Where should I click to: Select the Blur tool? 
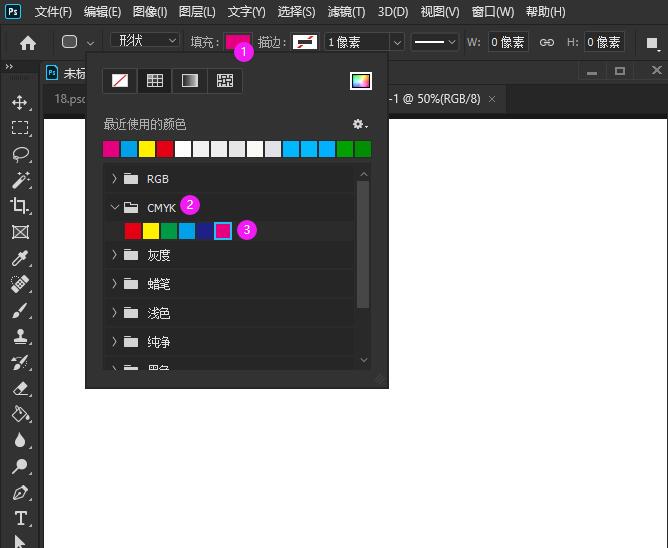(20, 440)
